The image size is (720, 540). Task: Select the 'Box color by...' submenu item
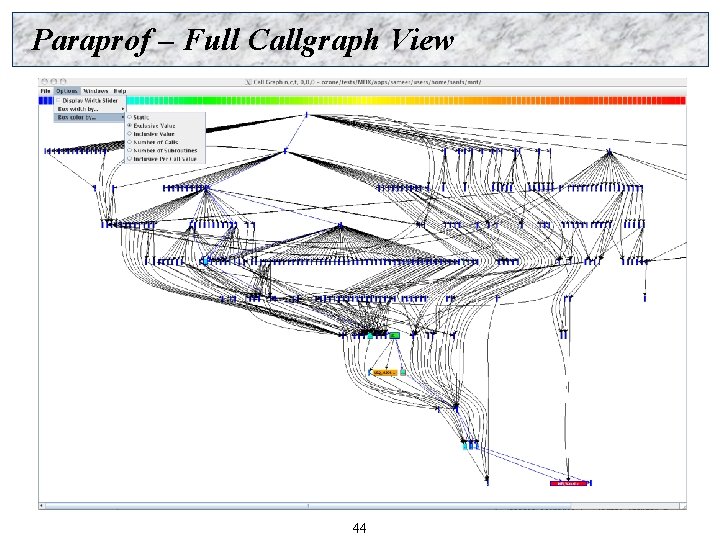coord(90,118)
